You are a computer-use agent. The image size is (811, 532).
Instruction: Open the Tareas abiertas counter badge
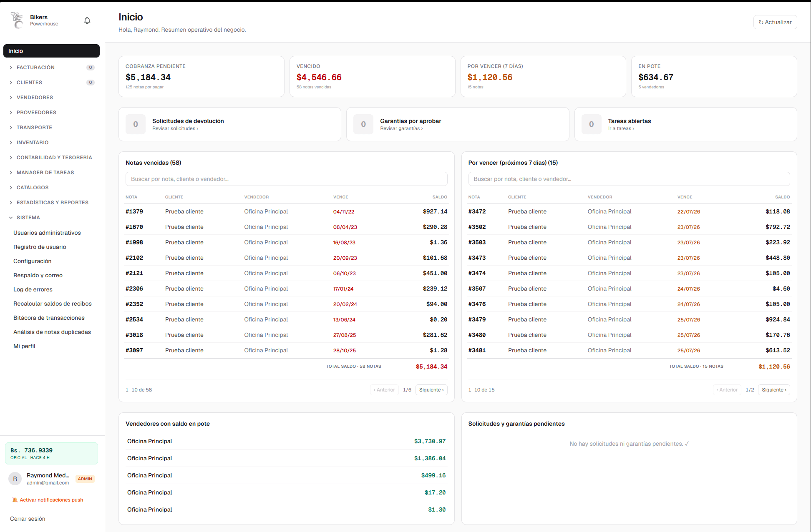pos(591,124)
